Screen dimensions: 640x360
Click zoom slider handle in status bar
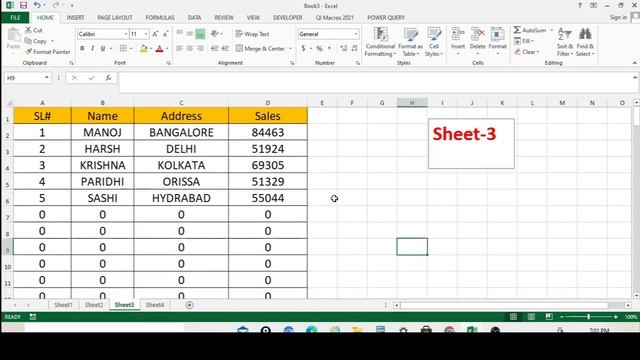pyautogui.click(x=588, y=317)
